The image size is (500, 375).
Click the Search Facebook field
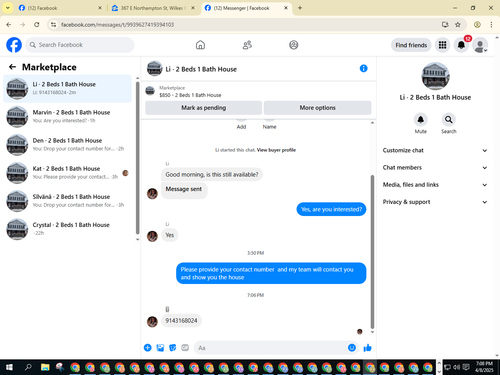click(80, 45)
